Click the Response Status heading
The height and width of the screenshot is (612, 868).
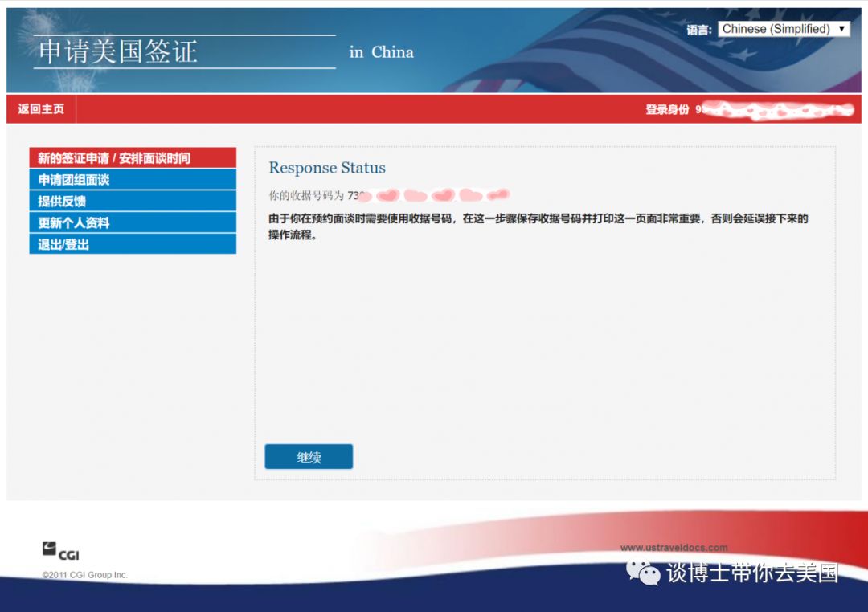point(326,168)
